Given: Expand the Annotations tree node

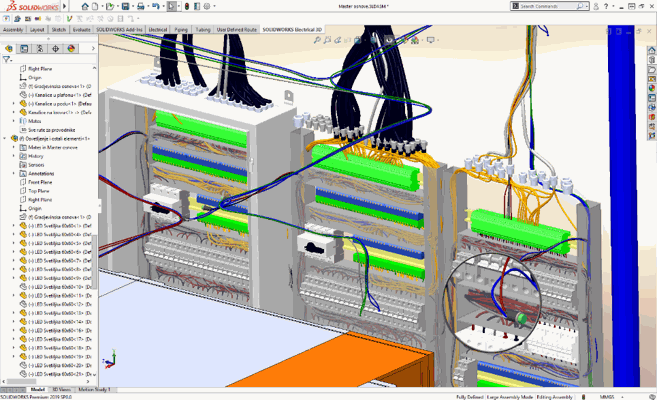Looking at the screenshot, I should pos(14,173).
